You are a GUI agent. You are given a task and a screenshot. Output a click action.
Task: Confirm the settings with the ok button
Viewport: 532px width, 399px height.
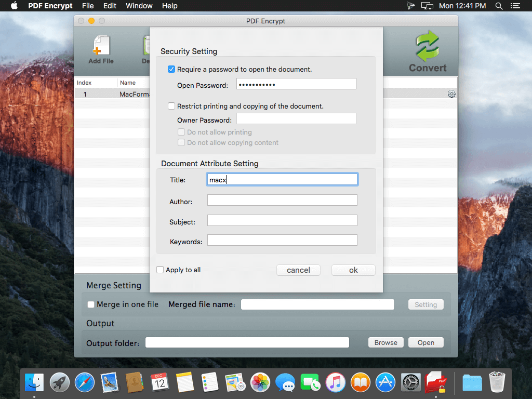[353, 270]
